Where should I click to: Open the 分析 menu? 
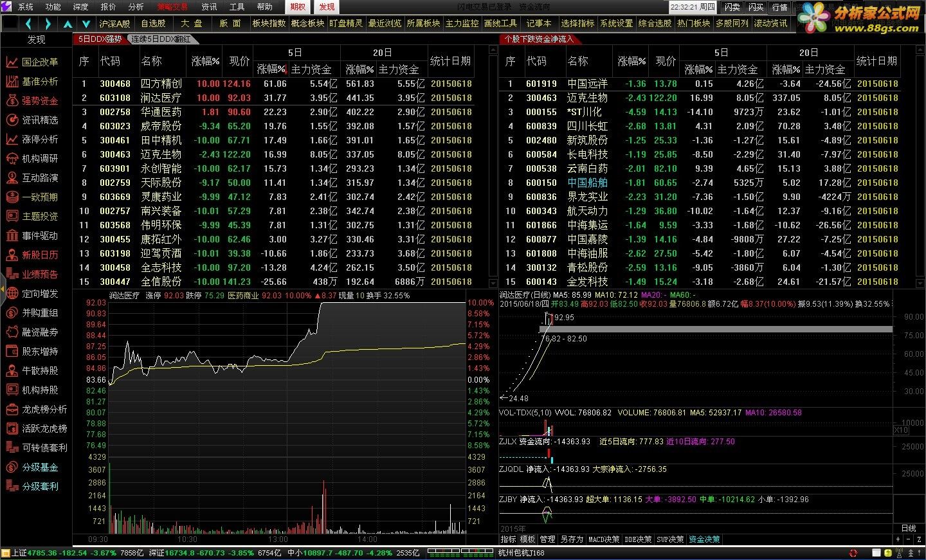click(136, 7)
